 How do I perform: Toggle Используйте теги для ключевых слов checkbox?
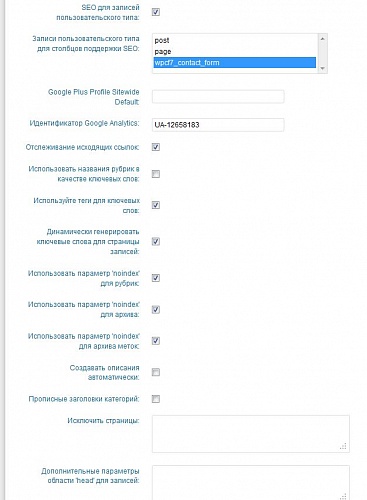[156, 205]
